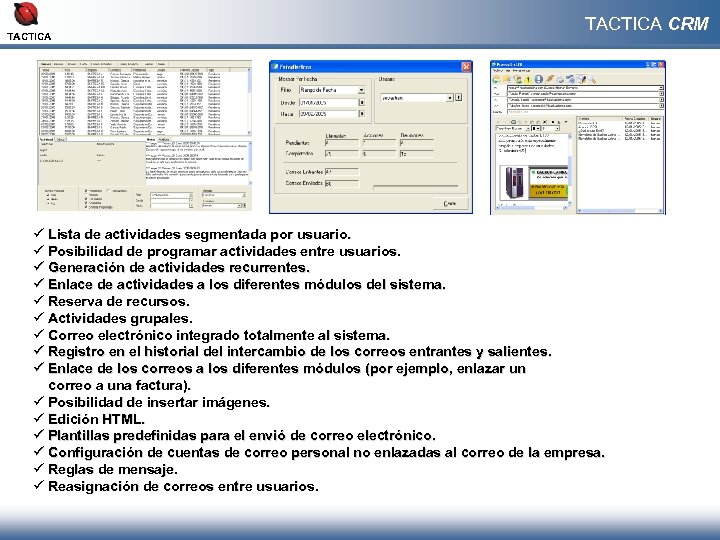Click the Cerrar button in statistics dialog
The image size is (720, 540).
click(450, 203)
